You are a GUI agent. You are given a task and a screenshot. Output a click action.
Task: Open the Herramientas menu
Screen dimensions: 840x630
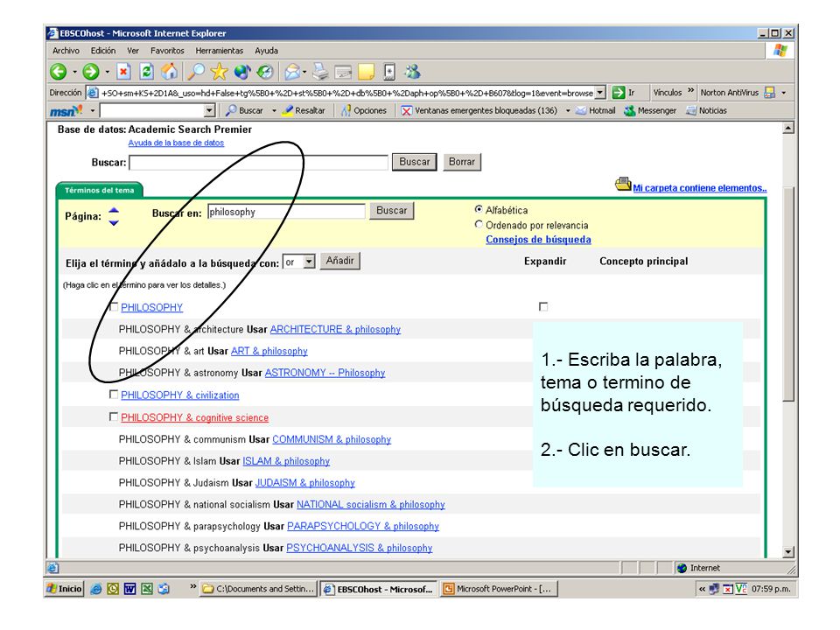pos(219,51)
